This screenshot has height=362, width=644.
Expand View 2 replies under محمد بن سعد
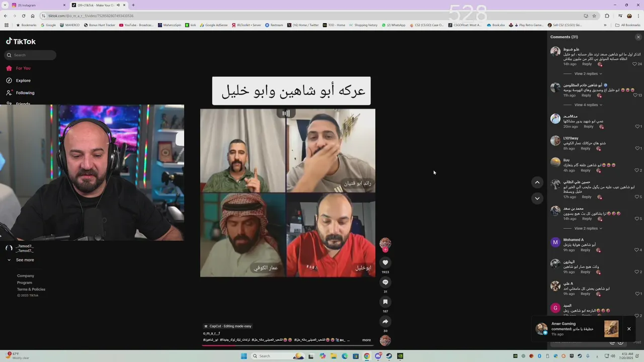(x=588, y=228)
